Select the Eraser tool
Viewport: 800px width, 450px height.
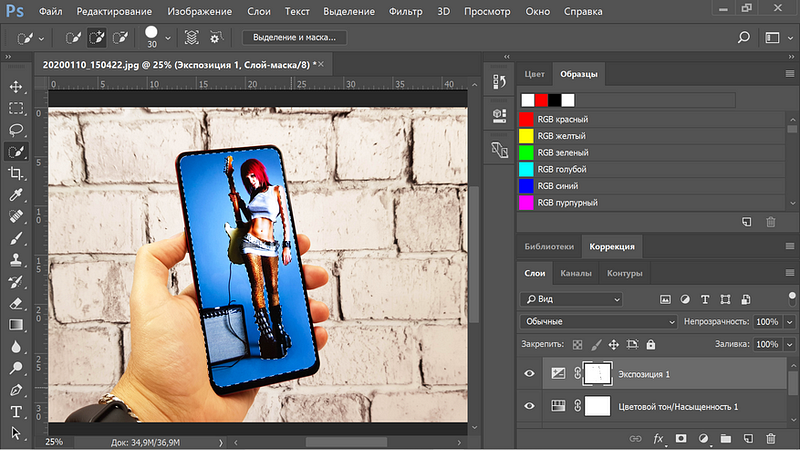pyautogui.click(x=16, y=304)
